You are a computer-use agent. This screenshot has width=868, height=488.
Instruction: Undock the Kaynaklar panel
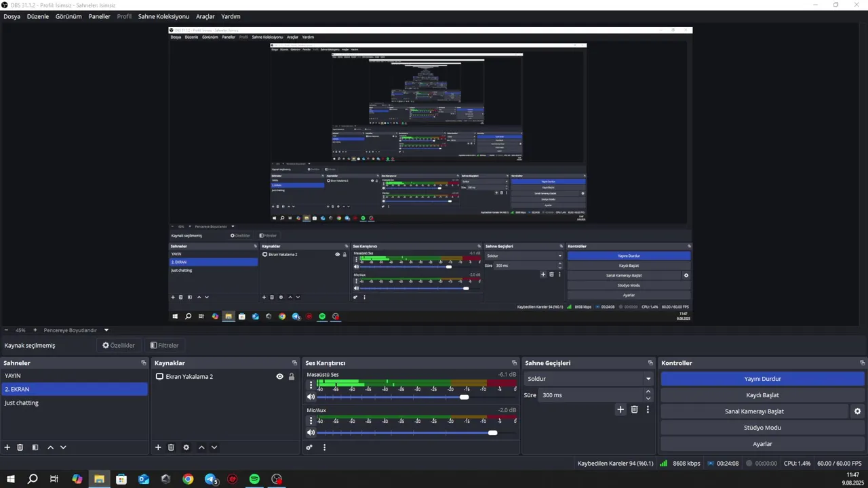pos(294,363)
